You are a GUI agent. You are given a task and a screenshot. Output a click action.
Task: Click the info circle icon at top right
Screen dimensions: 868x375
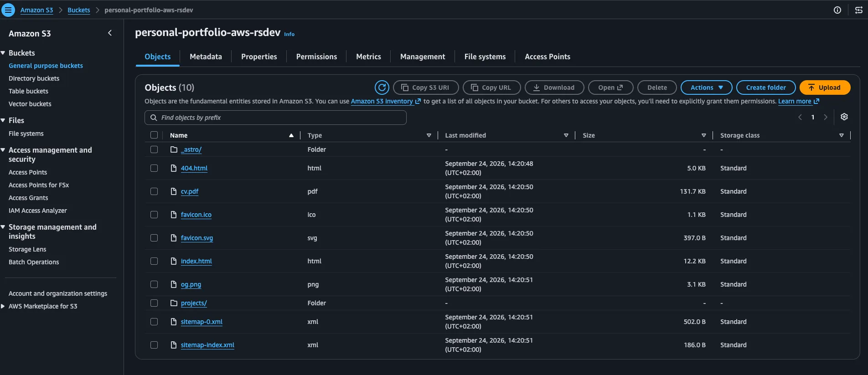(x=837, y=10)
